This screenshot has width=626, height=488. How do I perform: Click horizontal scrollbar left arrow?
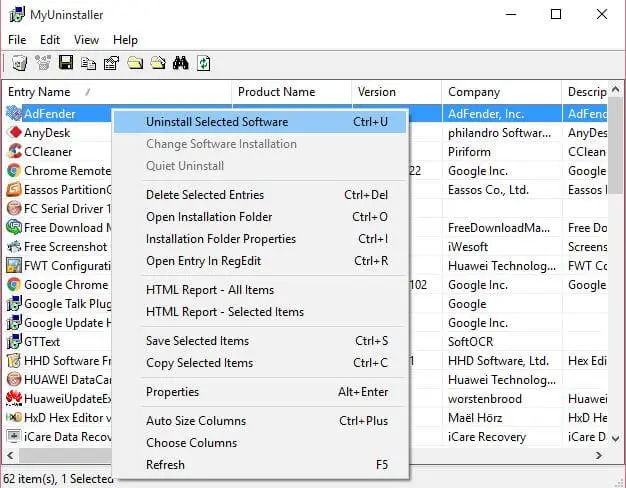click(10, 455)
